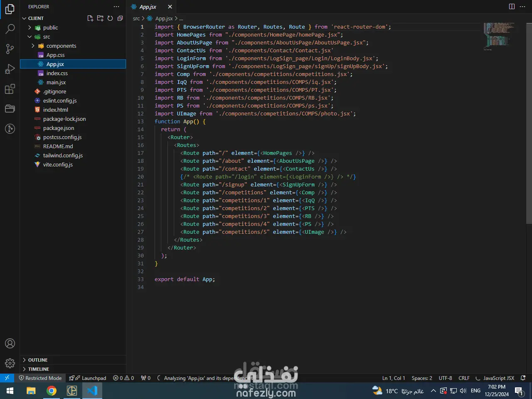The image size is (532, 399).
Task: Expand the TIMELINE section
Action: pyautogui.click(x=39, y=369)
